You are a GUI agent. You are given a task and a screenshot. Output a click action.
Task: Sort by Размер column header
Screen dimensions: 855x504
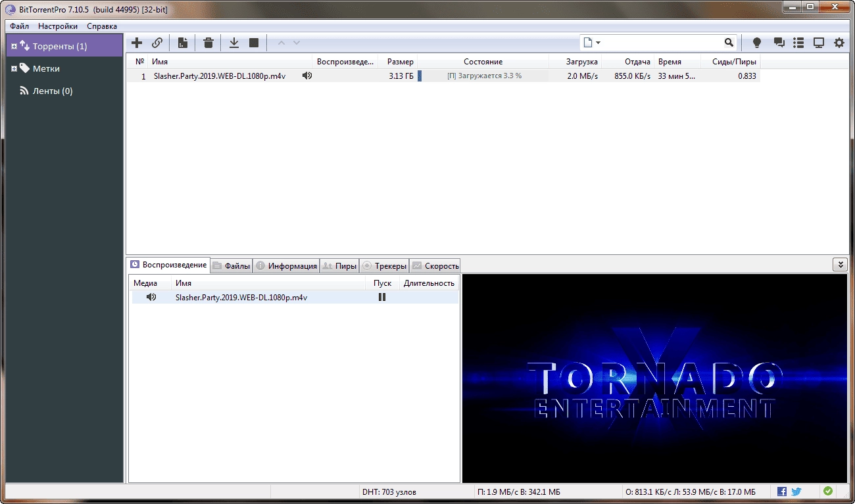[397, 62]
